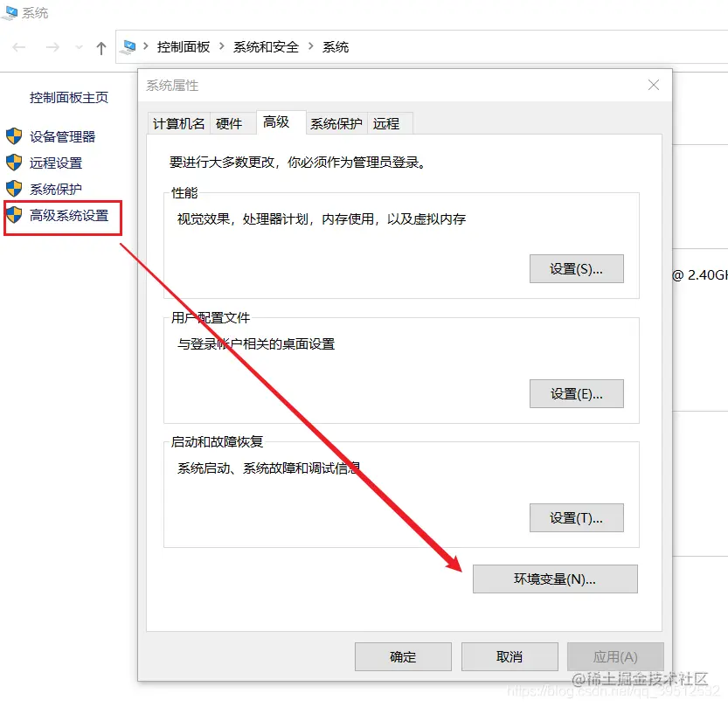The width and height of the screenshot is (728, 707).
Task: Click the forward navigation arrow
Action: [52, 47]
